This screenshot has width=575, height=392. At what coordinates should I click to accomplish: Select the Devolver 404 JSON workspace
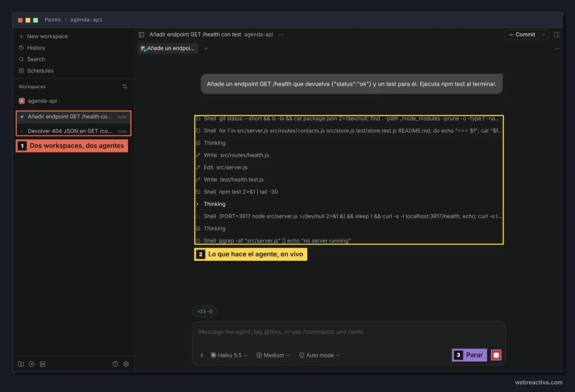pyautogui.click(x=74, y=131)
